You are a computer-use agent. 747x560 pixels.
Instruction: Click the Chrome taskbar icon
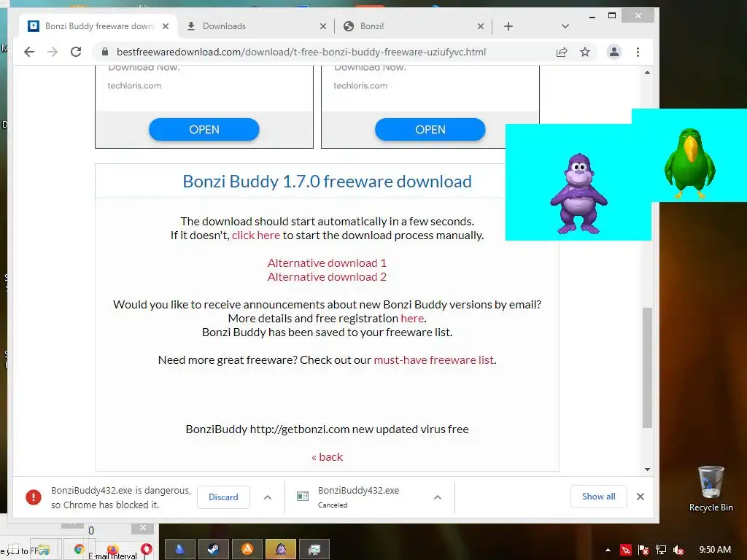[x=79, y=550]
